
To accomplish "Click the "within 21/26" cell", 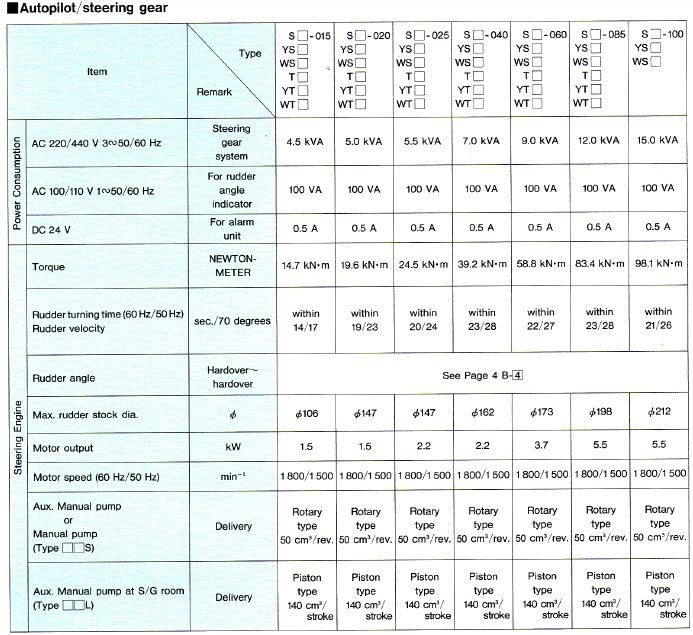I will [x=659, y=319].
